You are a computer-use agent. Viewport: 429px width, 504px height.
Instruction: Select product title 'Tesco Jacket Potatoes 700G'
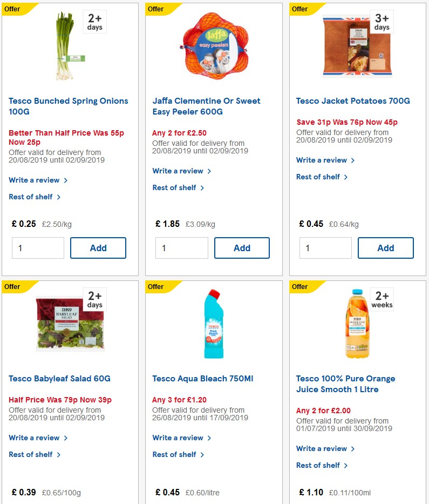coord(352,101)
